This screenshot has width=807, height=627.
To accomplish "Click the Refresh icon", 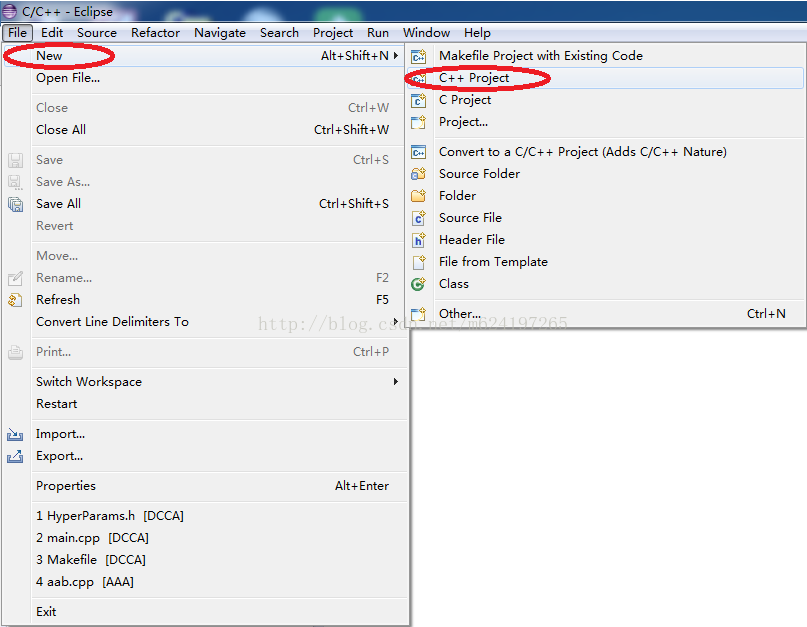I will (15, 300).
